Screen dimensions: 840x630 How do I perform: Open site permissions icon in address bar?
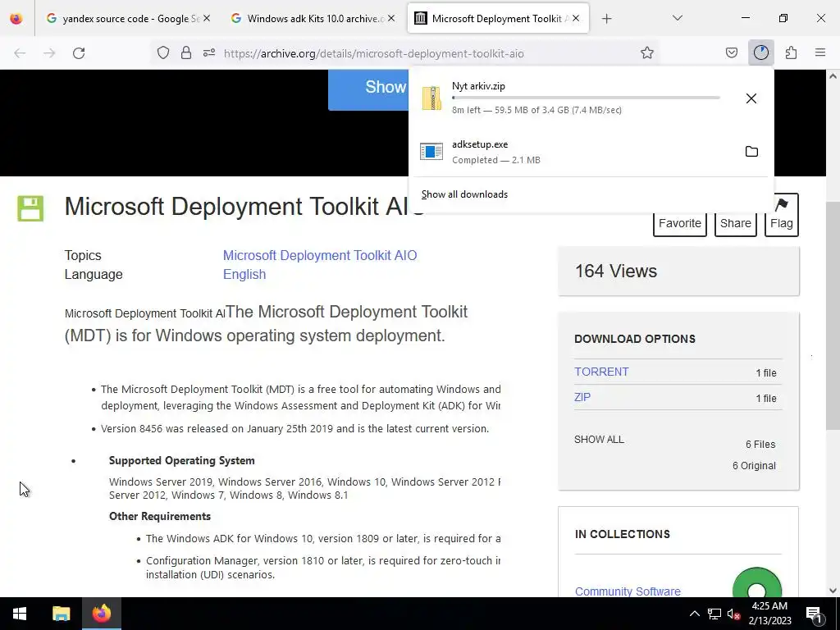pos(209,53)
